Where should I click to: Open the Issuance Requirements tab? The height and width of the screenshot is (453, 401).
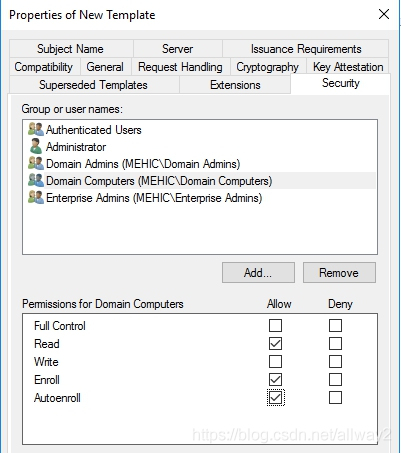pos(306,49)
